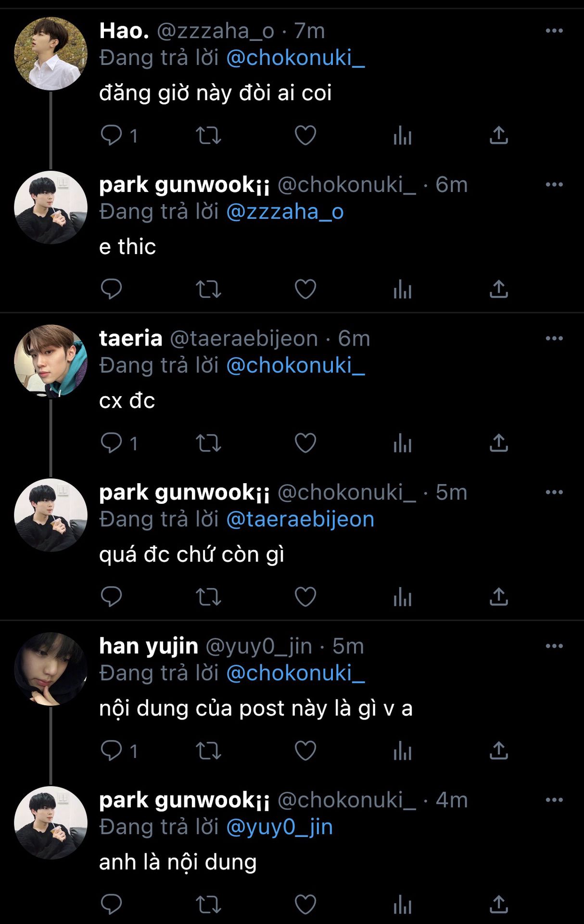Reply to Hao.'s tweet via comment icon
The width and height of the screenshot is (584, 924).
111,135
